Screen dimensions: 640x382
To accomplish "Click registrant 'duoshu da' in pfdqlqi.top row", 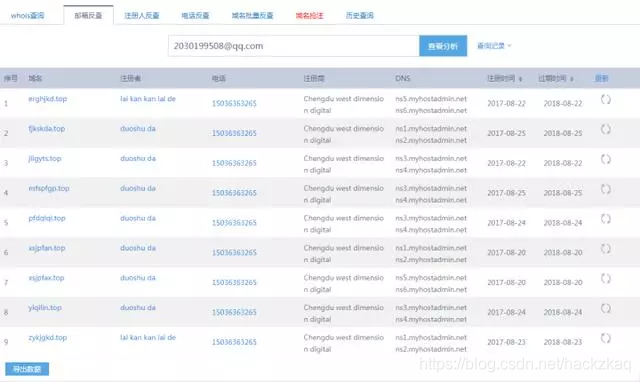I will [138, 218].
